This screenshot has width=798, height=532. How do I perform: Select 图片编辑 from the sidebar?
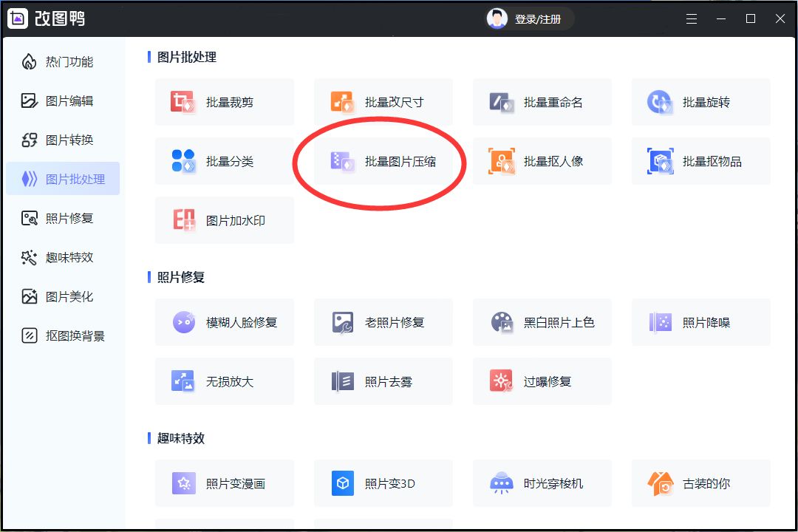(64, 100)
